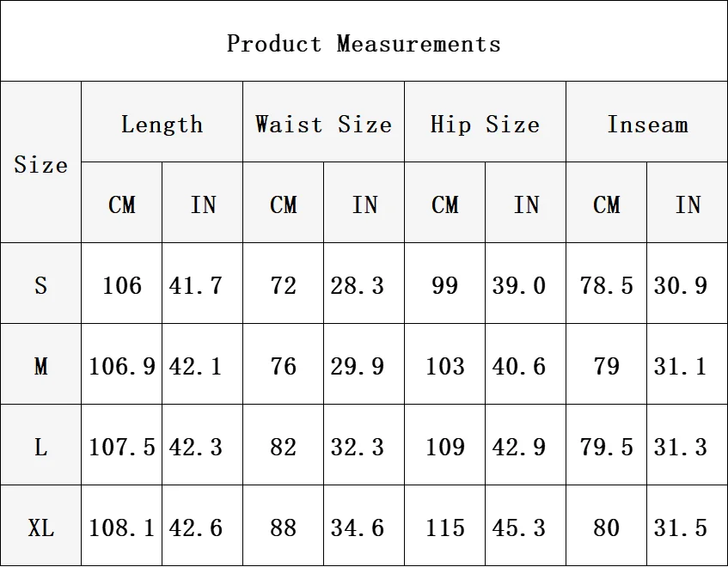Screen dimensions: 728x567
Task: Click the Product Measurements title
Action: pyautogui.click(x=364, y=43)
